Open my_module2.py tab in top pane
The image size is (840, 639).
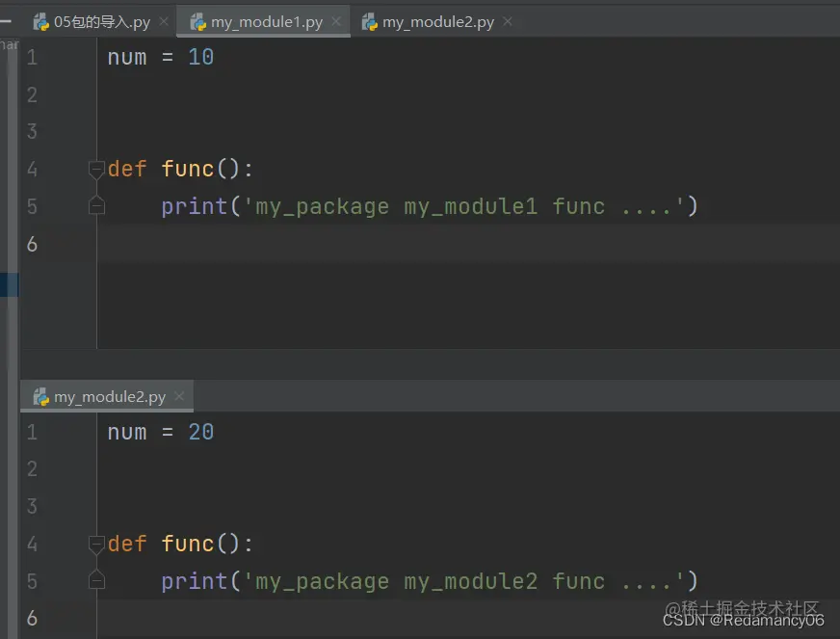437,22
